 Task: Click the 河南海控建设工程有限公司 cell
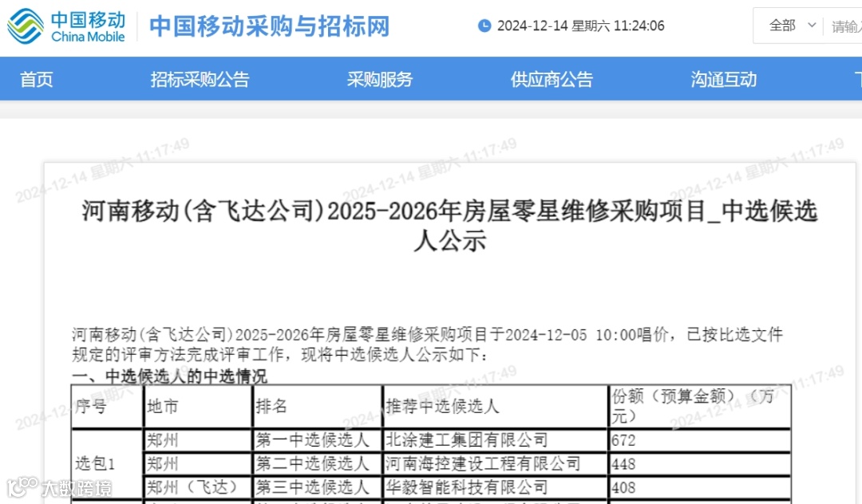pos(496,464)
